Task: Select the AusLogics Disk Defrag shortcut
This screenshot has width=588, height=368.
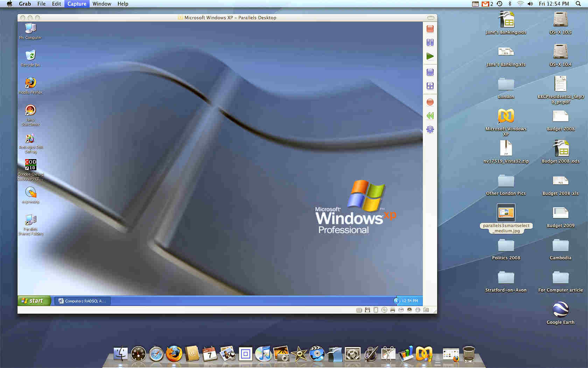Action: [x=30, y=143]
